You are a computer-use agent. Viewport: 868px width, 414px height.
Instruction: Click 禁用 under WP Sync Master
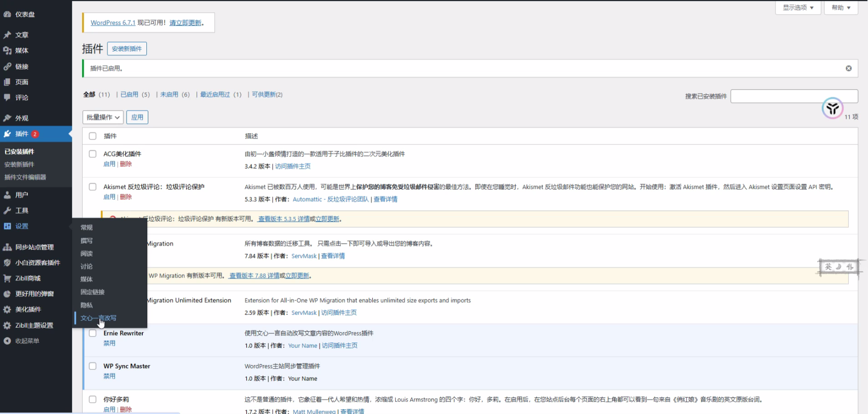tap(109, 376)
